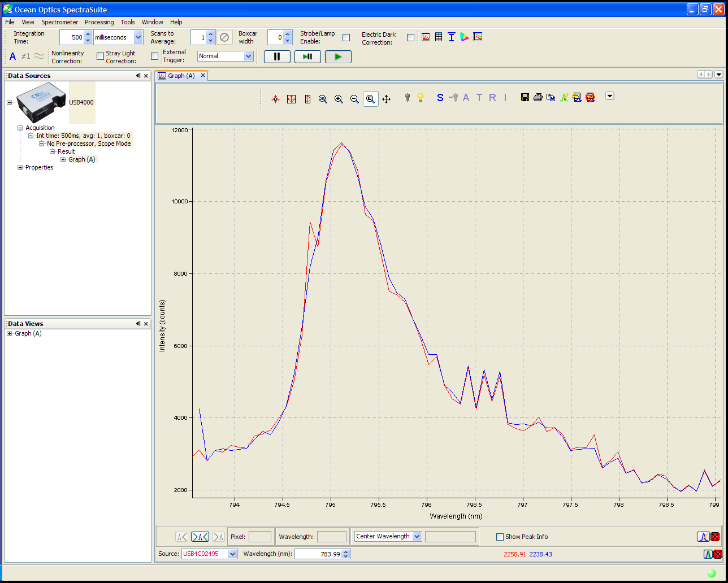Open graph toolbar overflow dropdown arrow
This screenshot has height=583, width=728.
pyautogui.click(x=610, y=95)
